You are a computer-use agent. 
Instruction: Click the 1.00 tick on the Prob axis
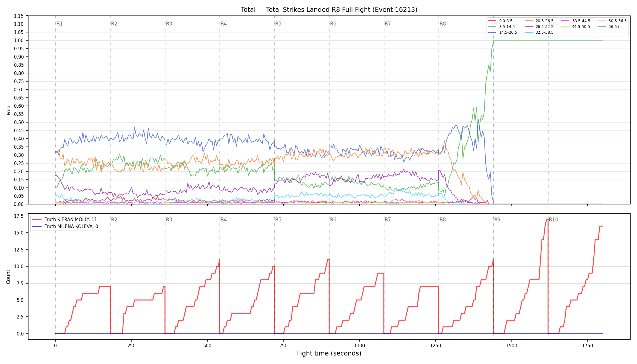coord(19,40)
